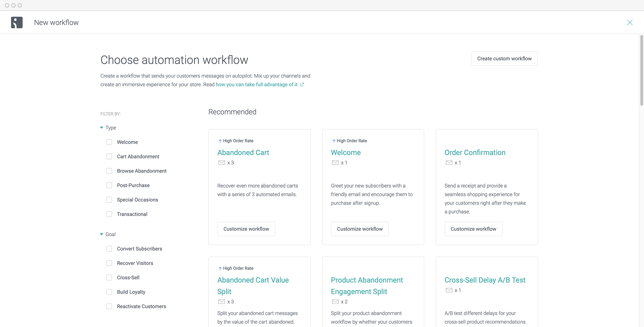Image resolution: width=644 pixels, height=327 pixels.
Task: Open Cross-Sell Delay A/B Test title
Action: click(485, 280)
